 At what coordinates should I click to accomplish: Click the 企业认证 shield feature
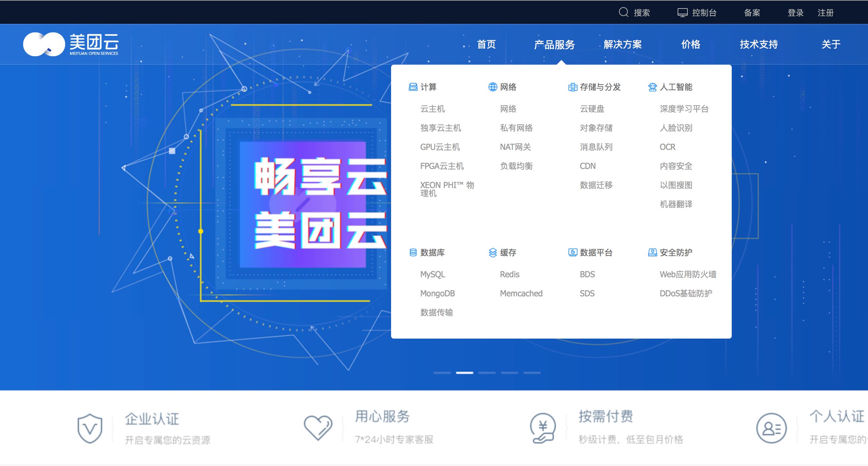90,428
